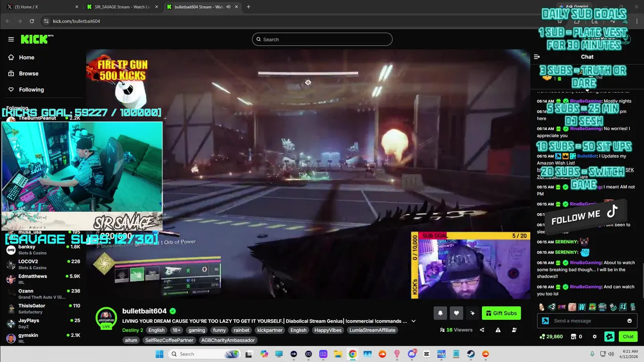
Task: Close the SIR_SAVAGE Stream tab
Action: point(156,7)
